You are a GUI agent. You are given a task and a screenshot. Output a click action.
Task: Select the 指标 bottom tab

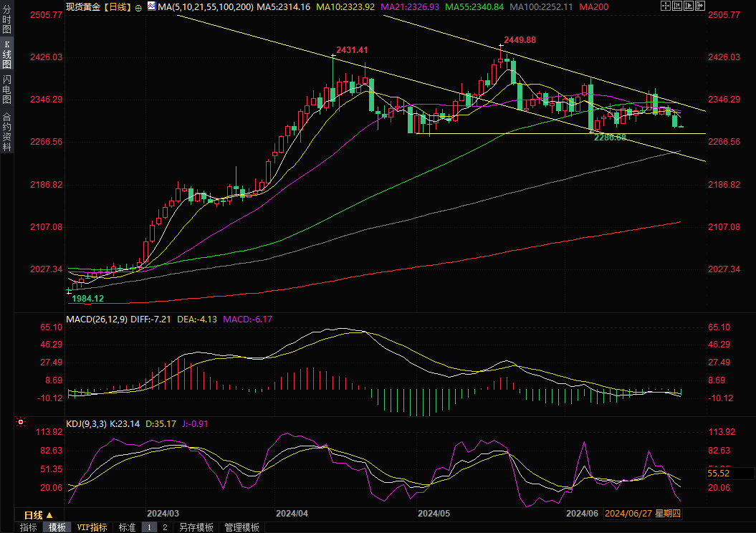[x=29, y=527]
